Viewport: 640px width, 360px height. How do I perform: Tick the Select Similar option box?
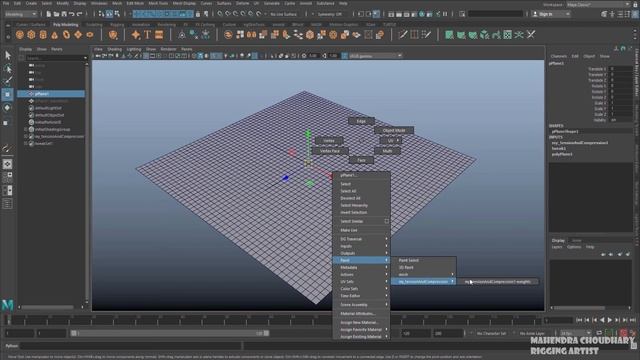[x=387, y=221]
